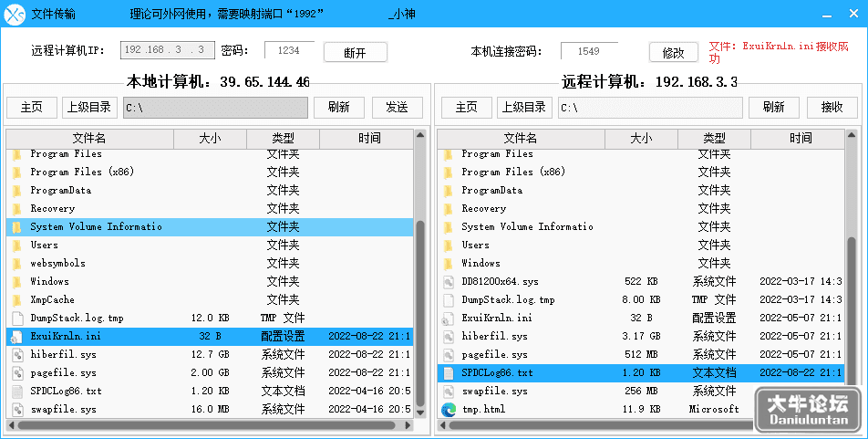The image size is (868, 439).
Task: Click remote list horizontal scroll left arrow
Action: click(x=443, y=425)
